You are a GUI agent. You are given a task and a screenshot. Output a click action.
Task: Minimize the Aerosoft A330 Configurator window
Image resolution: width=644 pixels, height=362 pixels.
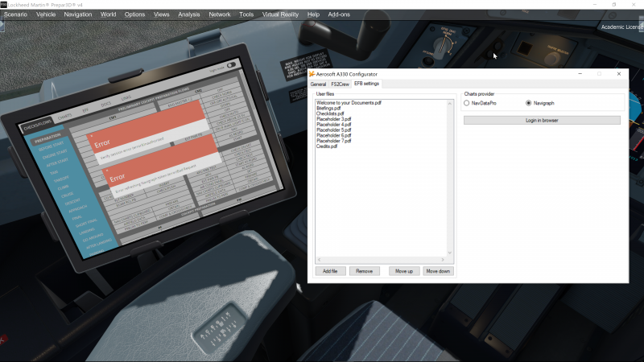[x=580, y=74]
